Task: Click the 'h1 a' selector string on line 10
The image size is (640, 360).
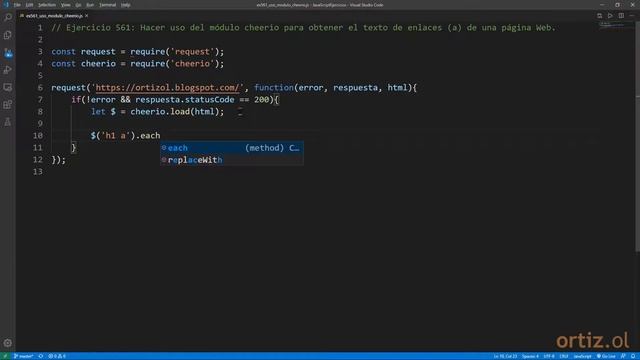Action: [116, 136]
